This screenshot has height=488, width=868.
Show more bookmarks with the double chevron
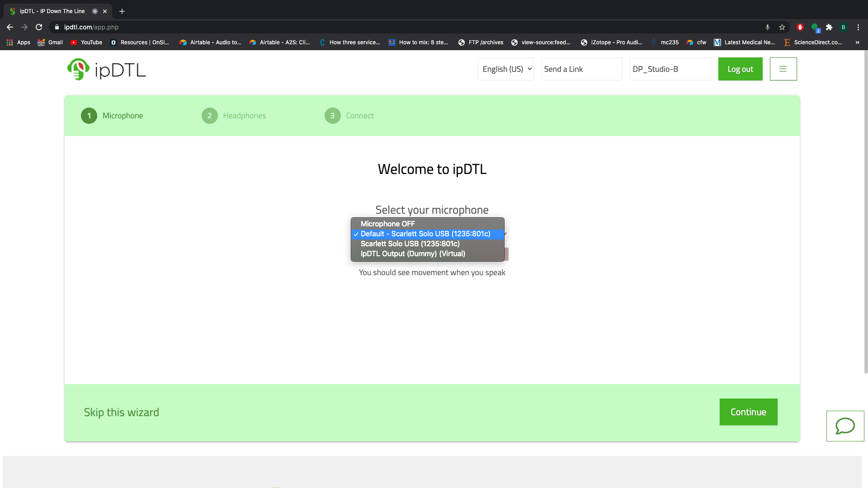(858, 42)
